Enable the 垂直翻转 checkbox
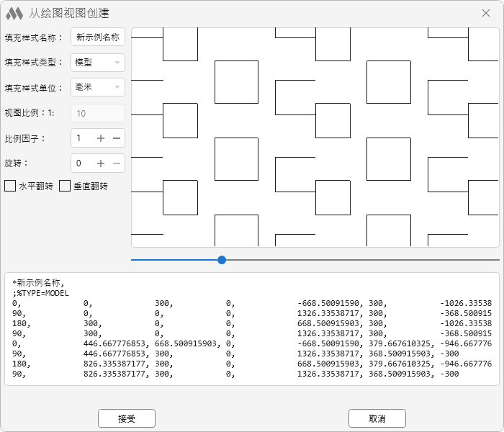This screenshot has height=432, width=504. [65, 186]
